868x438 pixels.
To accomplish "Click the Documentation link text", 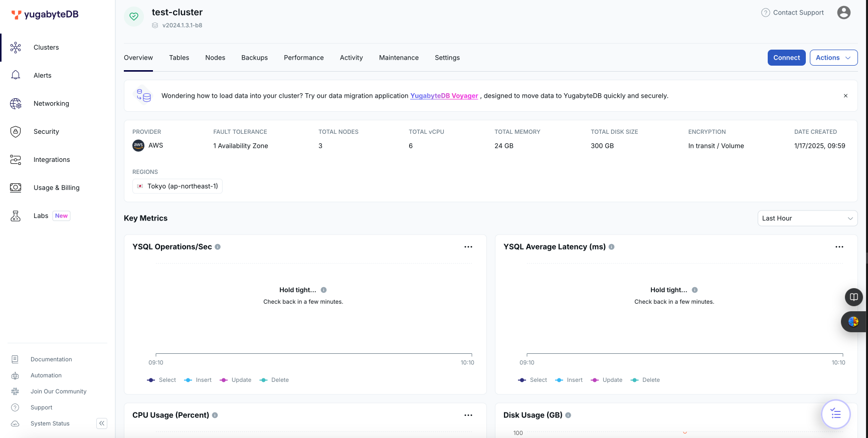I will point(51,359).
